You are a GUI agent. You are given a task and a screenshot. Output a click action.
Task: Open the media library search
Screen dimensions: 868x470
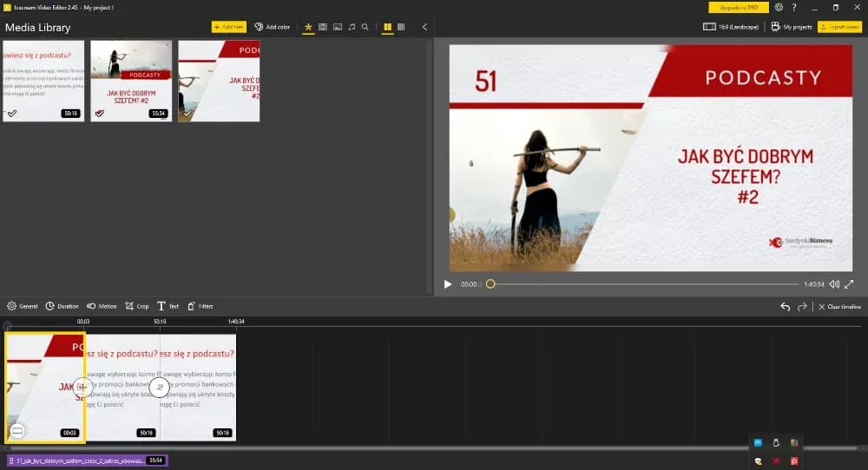tap(365, 27)
